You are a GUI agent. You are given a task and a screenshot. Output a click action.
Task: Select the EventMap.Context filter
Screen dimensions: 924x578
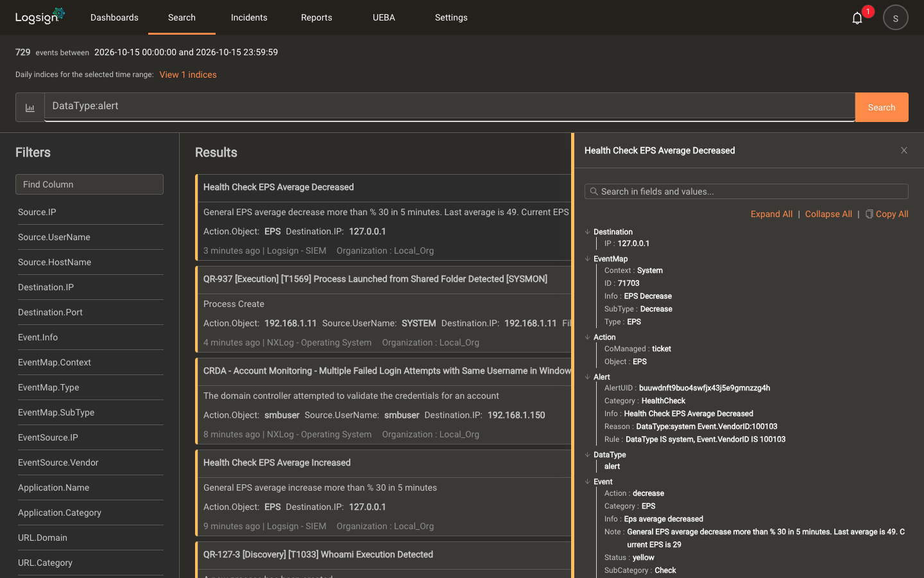coord(55,362)
